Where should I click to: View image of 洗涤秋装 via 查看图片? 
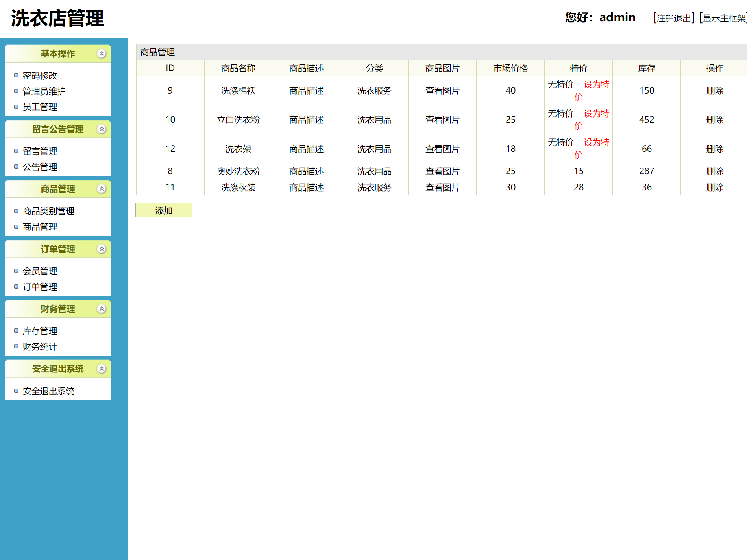pyautogui.click(x=442, y=187)
